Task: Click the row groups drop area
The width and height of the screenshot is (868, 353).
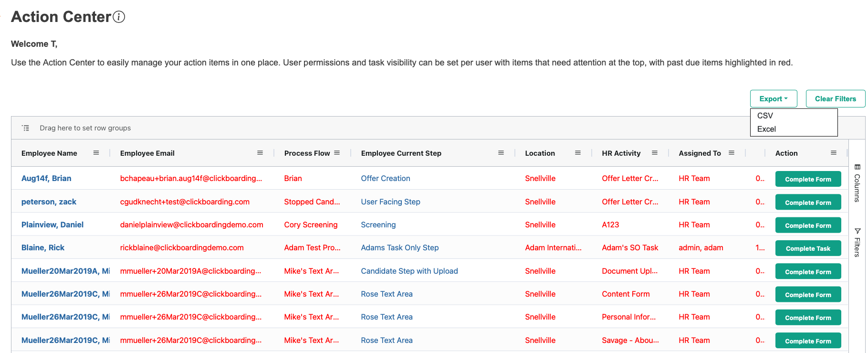Action: (x=85, y=128)
